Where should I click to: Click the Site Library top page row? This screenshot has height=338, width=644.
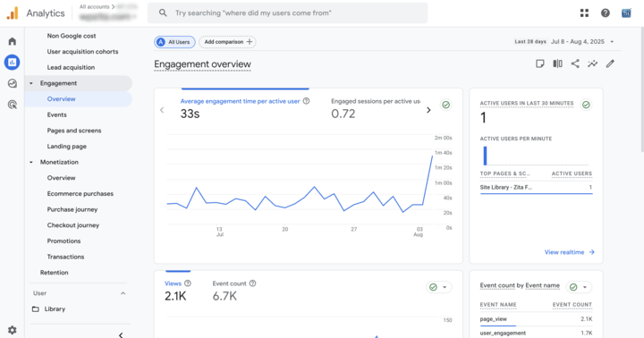pos(536,187)
